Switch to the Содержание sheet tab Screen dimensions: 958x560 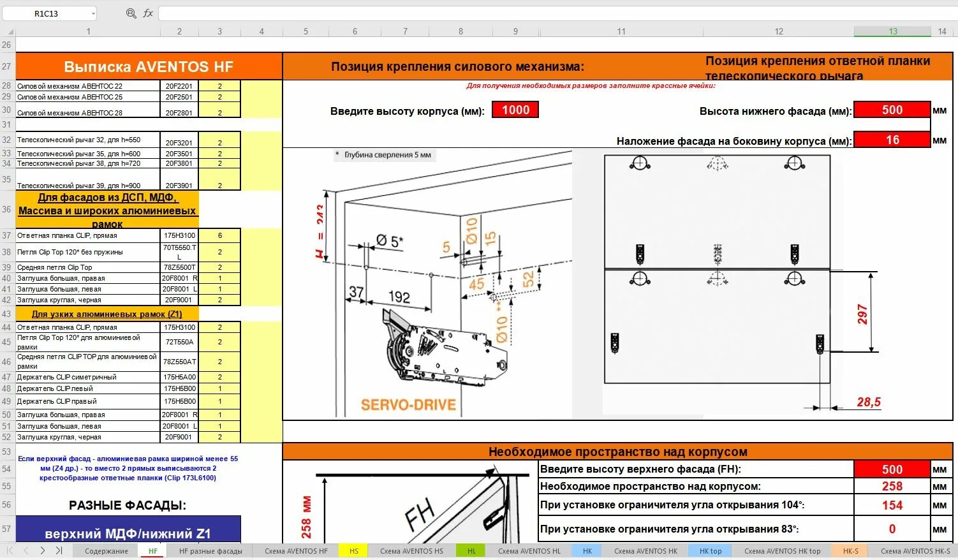tap(107, 551)
